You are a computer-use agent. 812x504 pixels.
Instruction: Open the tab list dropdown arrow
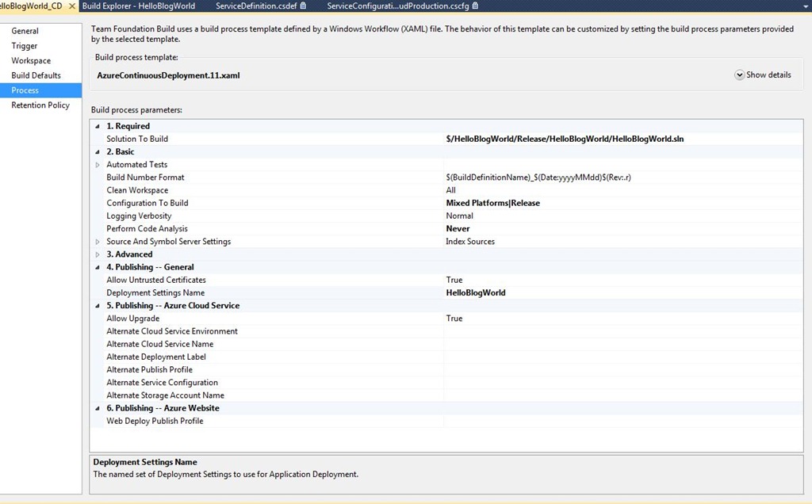806,6
